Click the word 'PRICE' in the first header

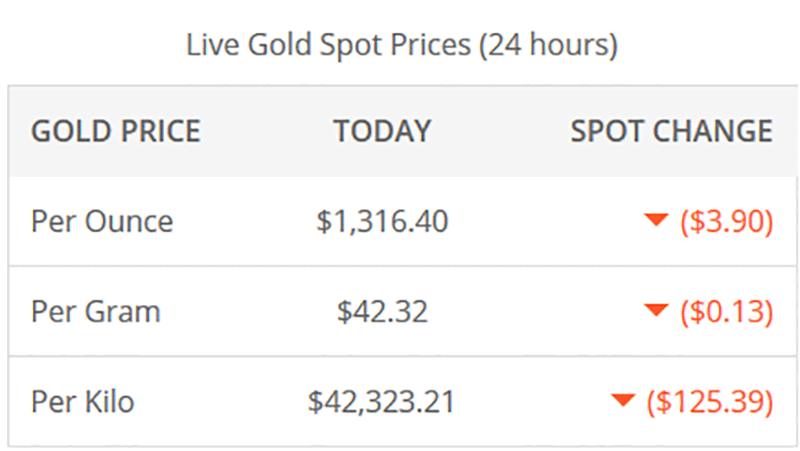coord(156,131)
